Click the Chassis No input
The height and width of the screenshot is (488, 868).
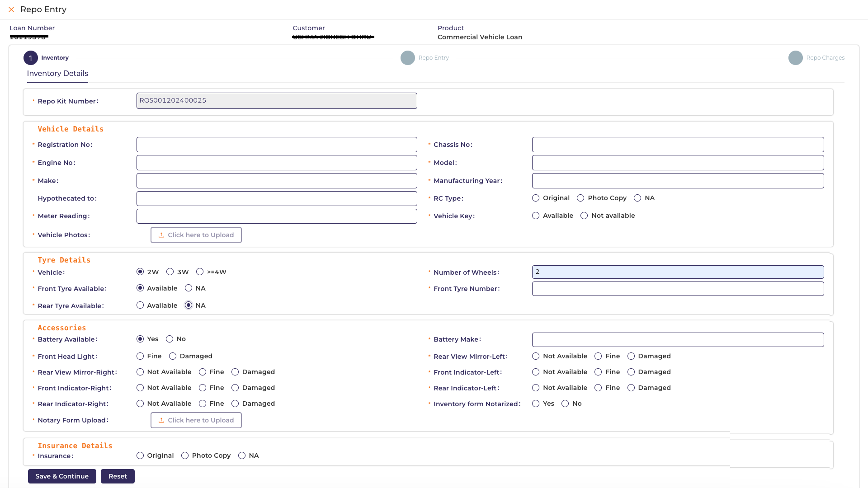(x=678, y=145)
